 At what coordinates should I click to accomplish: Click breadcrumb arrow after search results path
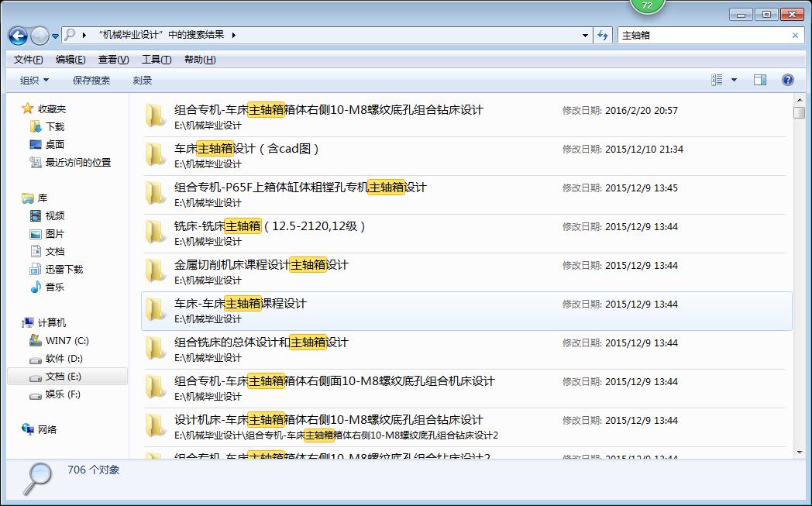point(233,35)
